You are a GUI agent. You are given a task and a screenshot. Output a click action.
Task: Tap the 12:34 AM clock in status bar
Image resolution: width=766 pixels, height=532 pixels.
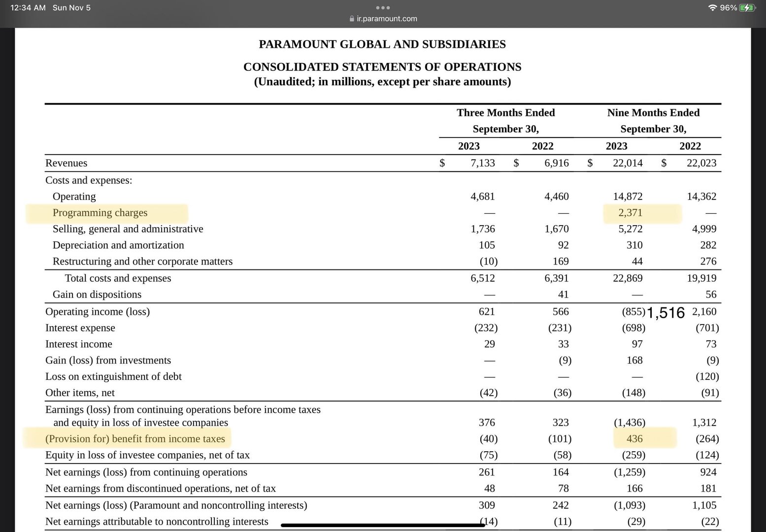point(28,8)
